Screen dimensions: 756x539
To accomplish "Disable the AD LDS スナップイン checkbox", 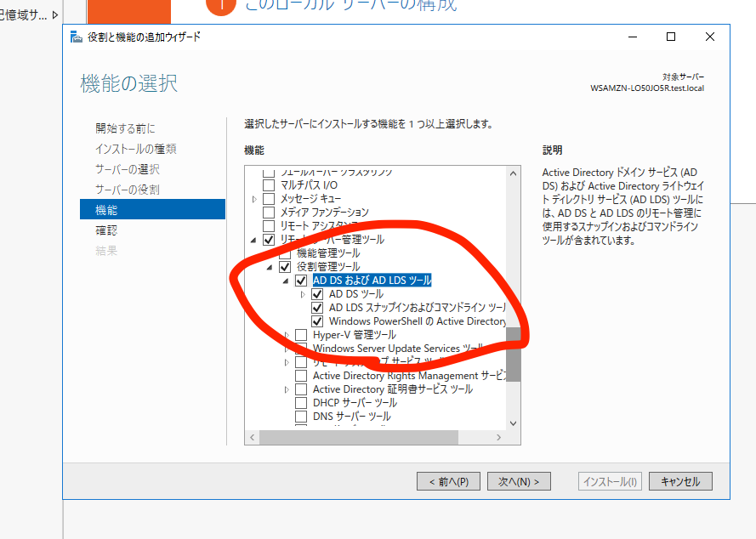I will pos(317,306).
